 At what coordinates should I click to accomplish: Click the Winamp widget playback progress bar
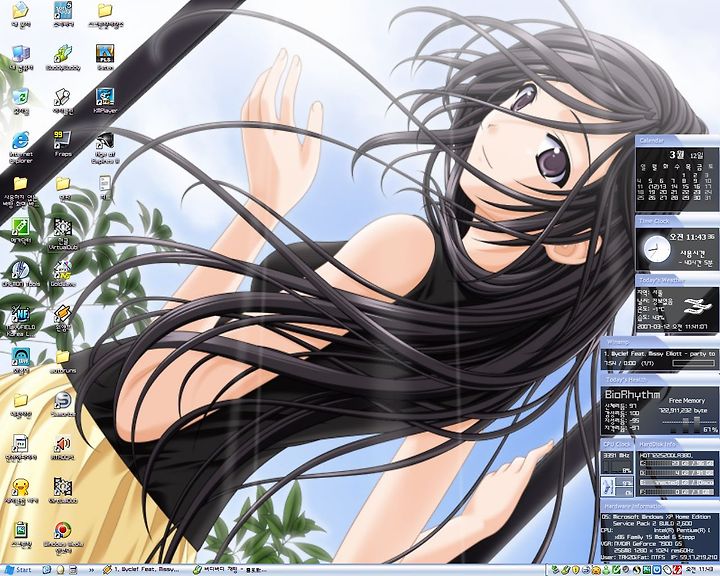(x=693, y=363)
